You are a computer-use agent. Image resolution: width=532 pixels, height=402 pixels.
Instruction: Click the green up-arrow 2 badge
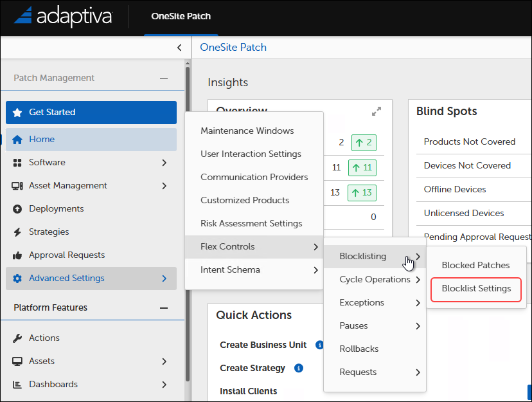click(364, 143)
